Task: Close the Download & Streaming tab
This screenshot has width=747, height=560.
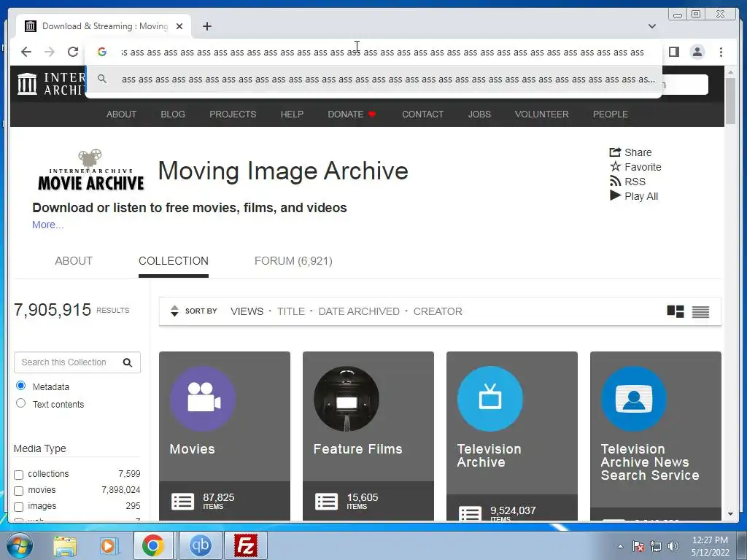Action: (x=179, y=26)
